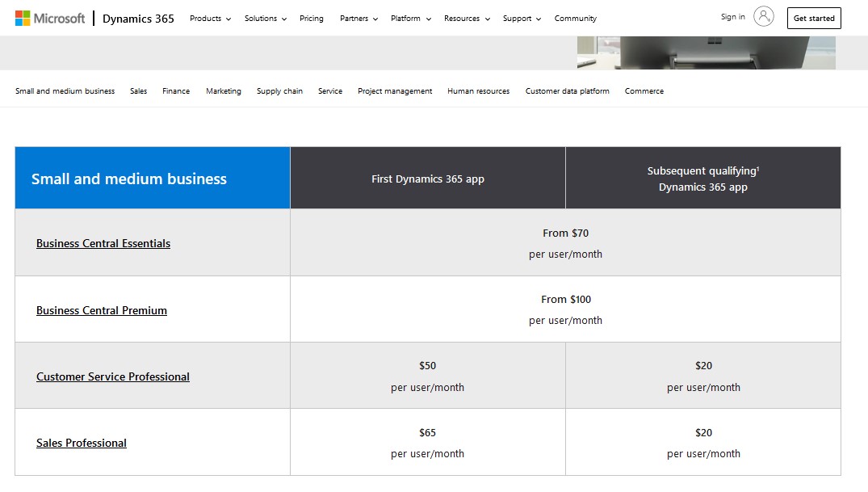The width and height of the screenshot is (868, 492).
Task: Click the Sales Professional link
Action: pos(81,443)
